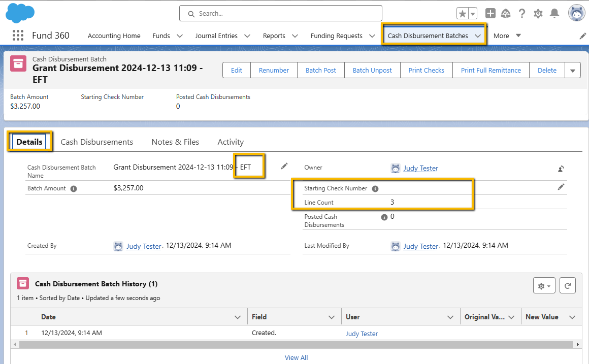Open the favorites list dropdown arrow
589x364 pixels.
pyautogui.click(x=473, y=14)
